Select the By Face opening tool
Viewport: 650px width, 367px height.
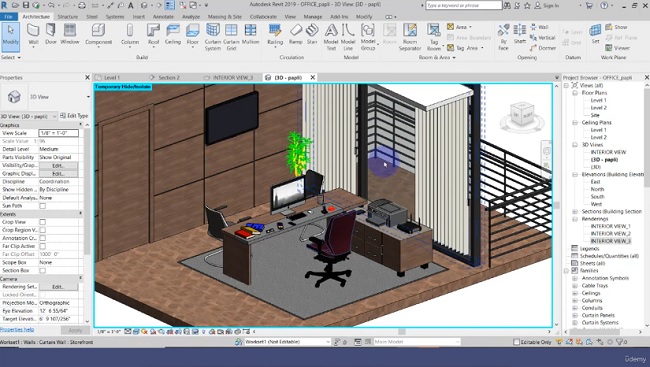point(503,37)
